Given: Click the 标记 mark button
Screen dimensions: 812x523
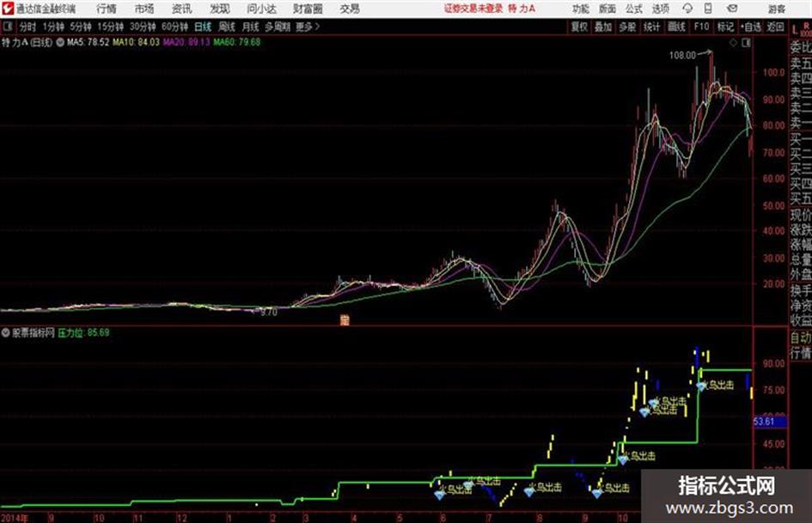Looking at the screenshot, I should 725,27.
